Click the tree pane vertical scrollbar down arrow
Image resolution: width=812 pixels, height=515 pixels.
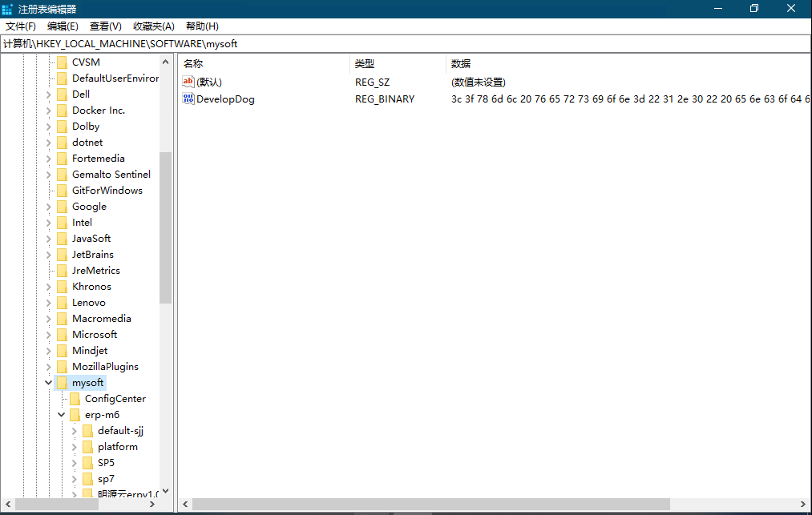(x=166, y=491)
